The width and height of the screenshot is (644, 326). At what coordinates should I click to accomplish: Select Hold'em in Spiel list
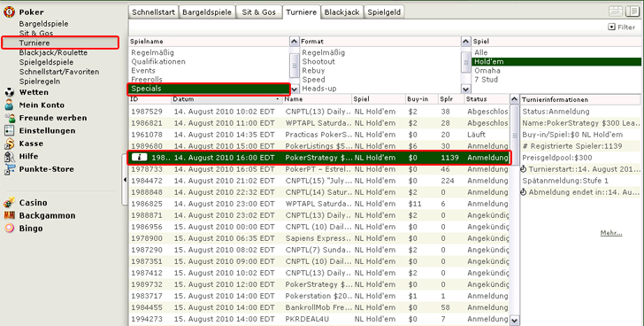(x=556, y=62)
